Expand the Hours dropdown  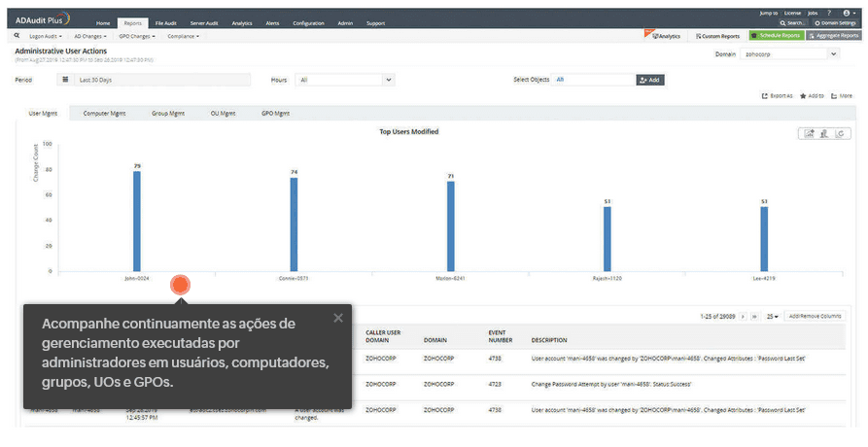346,80
